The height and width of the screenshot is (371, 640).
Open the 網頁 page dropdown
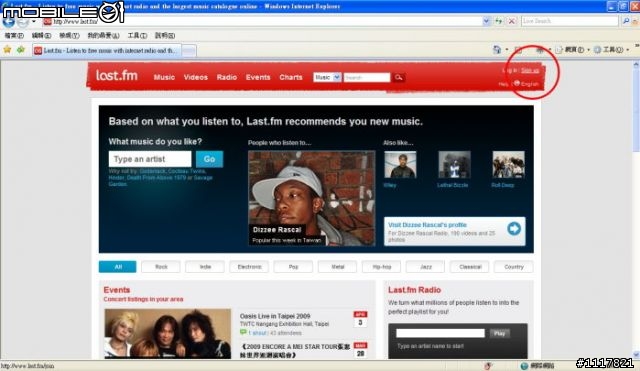pos(572,50)
